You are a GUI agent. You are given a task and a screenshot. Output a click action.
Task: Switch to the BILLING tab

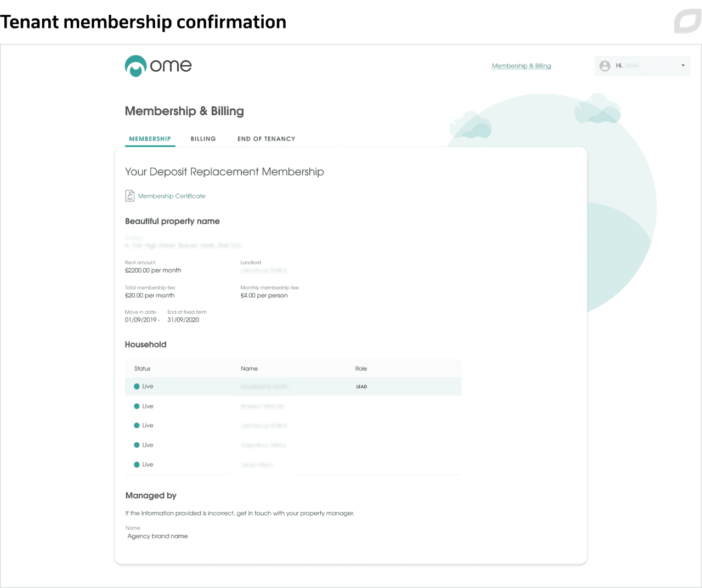pos(203,139)
